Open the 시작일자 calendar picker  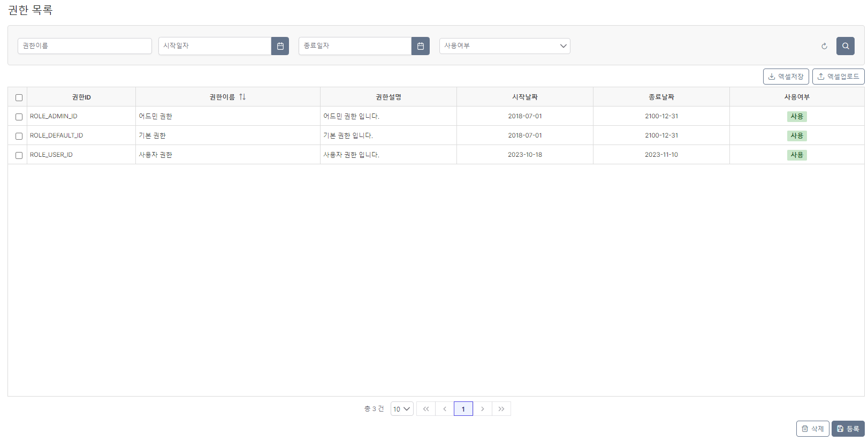tap(280, 46)
